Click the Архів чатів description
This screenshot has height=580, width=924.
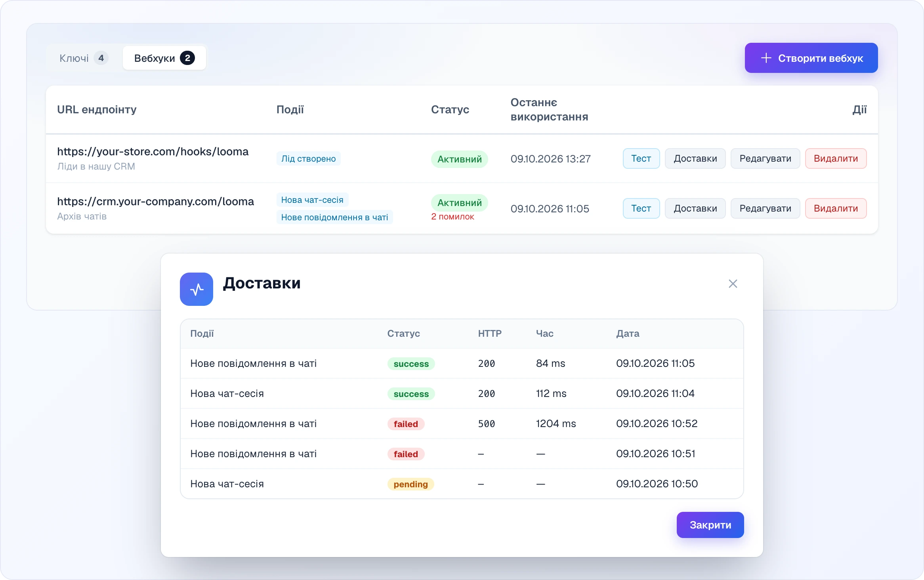coord(82,216)
